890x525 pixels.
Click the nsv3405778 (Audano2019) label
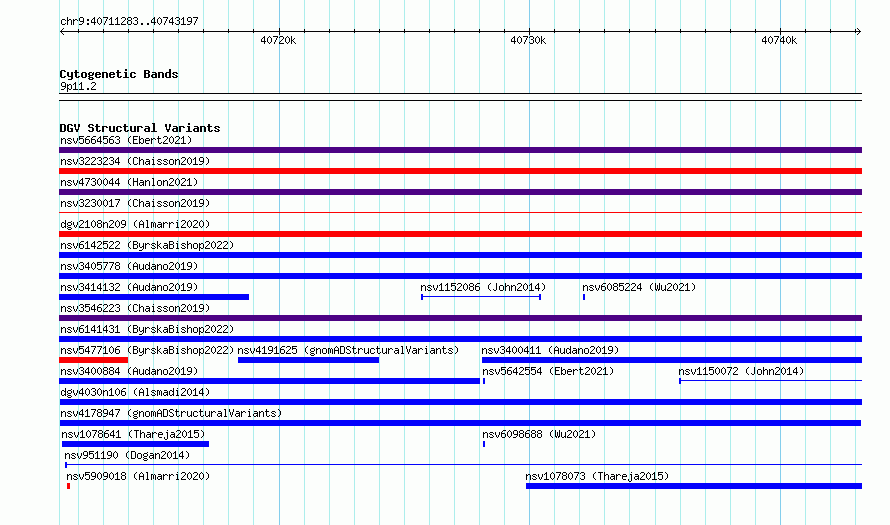129,266
